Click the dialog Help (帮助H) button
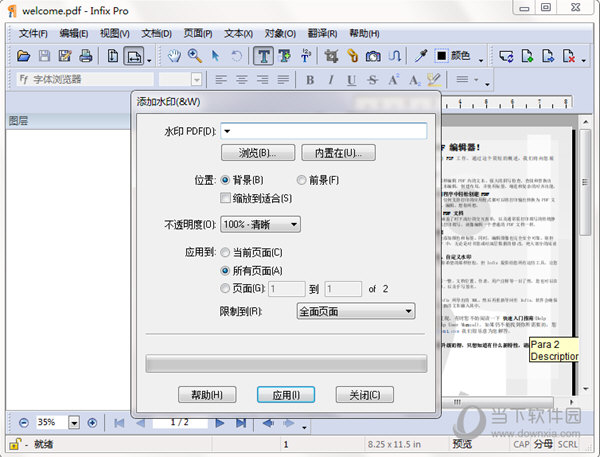 [207, 395]
